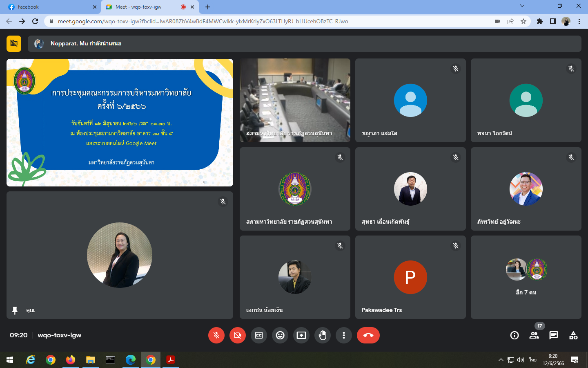Viewport: 588px width, 368px height.
Task: Open Chrome's three-dot customize menu
Action: click(579, 21)
